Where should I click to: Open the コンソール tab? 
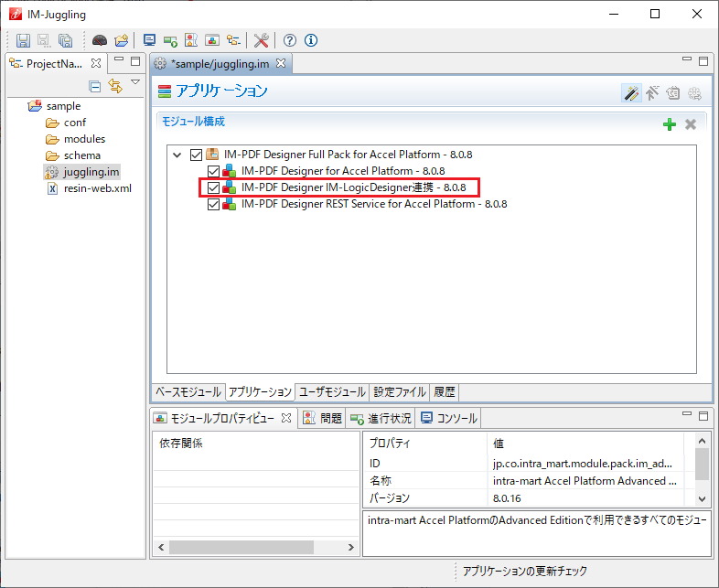click(449, 418)
